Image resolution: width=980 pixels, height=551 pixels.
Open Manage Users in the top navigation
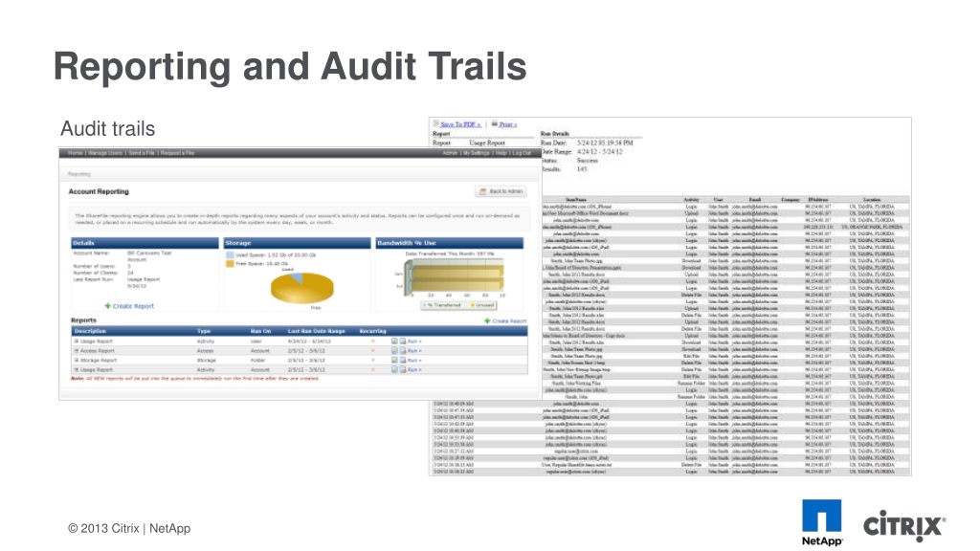(105, 153)
